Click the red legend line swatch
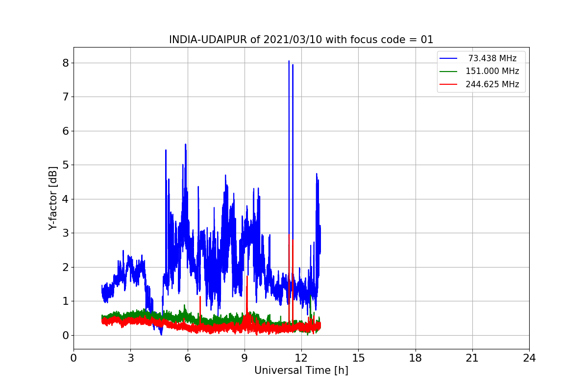Screen dimensions: 588x392 (448, 85)
